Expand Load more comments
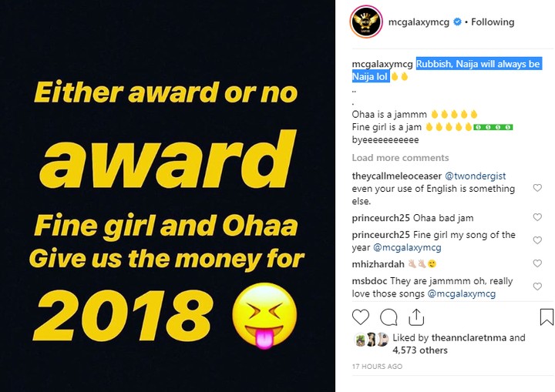This screenshot has height=392, width=555. 400,158
